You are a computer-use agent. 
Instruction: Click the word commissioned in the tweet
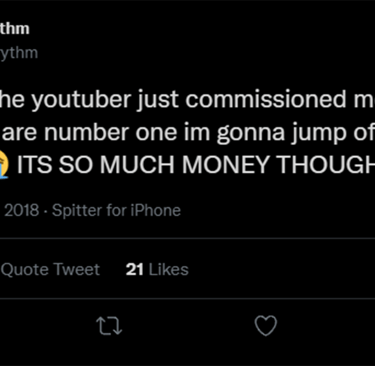pyautogui.click(x=266, y=100)
